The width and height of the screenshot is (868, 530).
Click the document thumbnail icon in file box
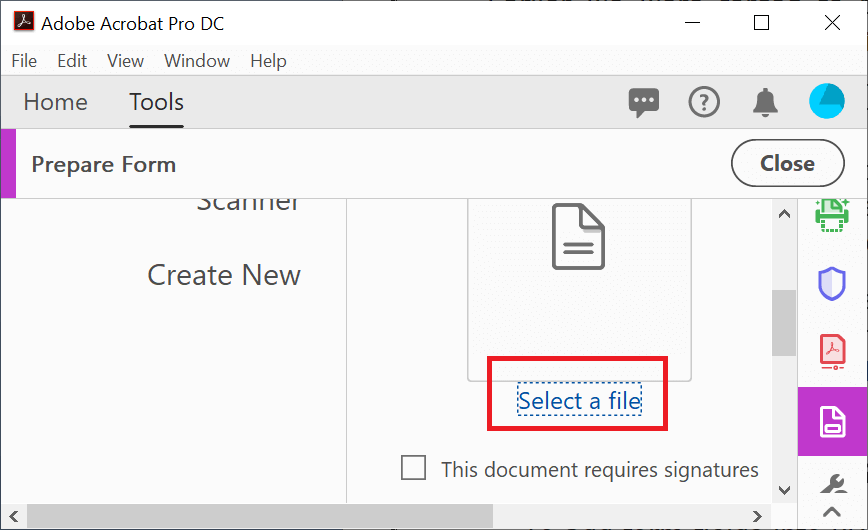(x=578, y=236)
